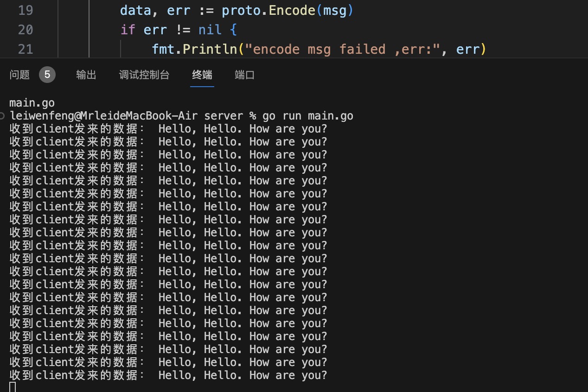Focus the terminal block cursor at bottom
Viewport: 588px width, 392px height.
pyautogui.click(x=13, y=387)
